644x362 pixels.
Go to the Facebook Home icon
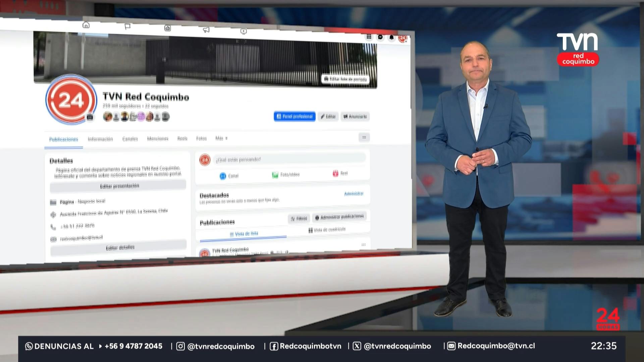click(x=86, y=25)
